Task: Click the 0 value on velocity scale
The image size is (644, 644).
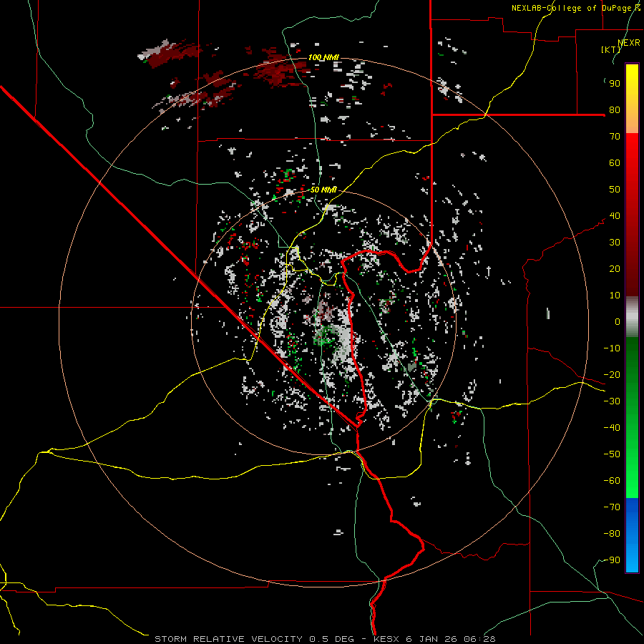Action: (x=618, y=322)
